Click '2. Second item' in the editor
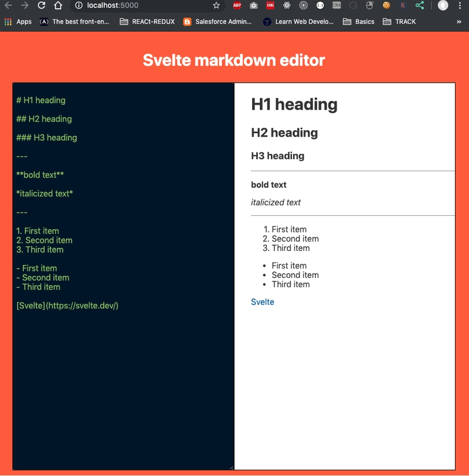 45,240
